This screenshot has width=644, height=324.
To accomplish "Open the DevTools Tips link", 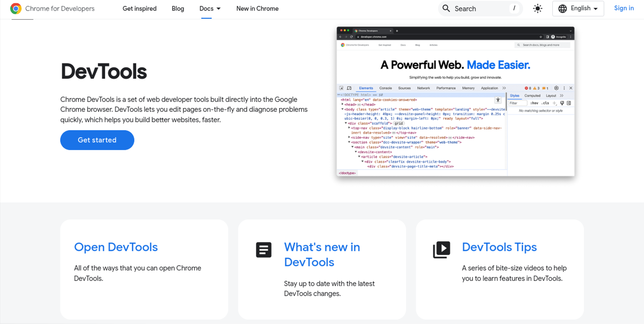I will pos(499,247).
